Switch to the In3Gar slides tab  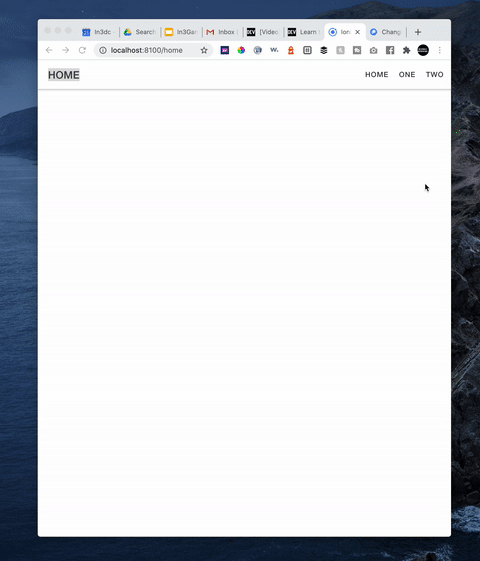[x=181, y=32]
